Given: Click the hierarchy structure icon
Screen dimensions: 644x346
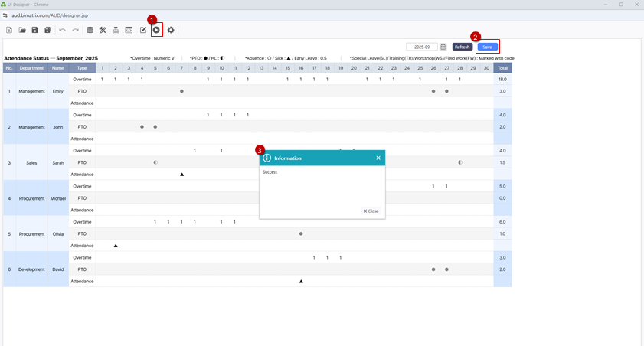Looking at the screenshot, I should point(116,30).
